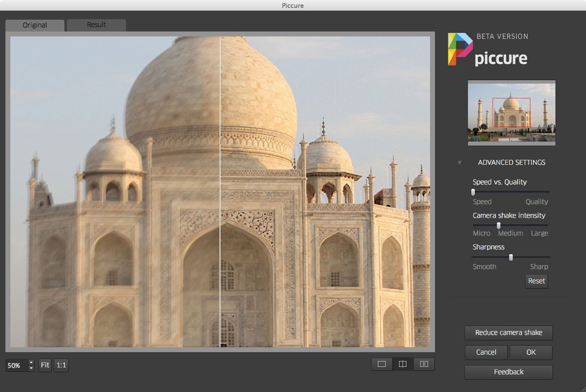Screen dimensions: 586x392
Task: Decrease zoom with the stepper down arrow
Action: pyautogui.click(x=31, y=368)
